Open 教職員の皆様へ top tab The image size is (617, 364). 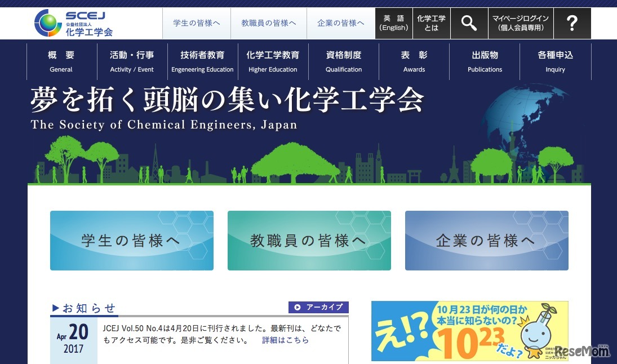pos(268,23)
